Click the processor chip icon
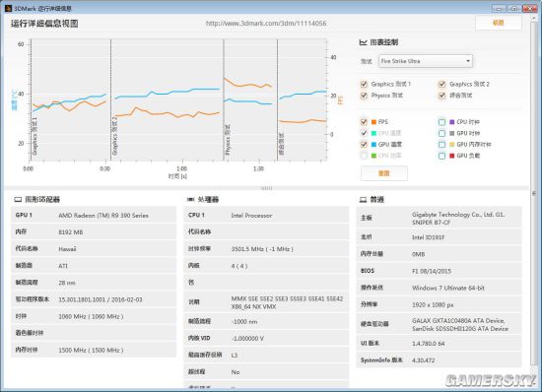This screenshot has width=542, height=392. [190, 200]
